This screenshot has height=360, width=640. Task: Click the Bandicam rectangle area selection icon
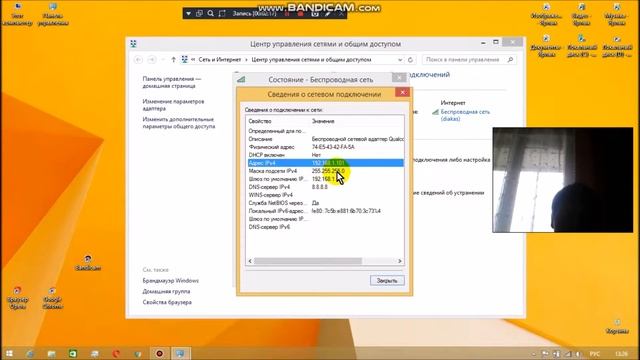coord(222,13)
